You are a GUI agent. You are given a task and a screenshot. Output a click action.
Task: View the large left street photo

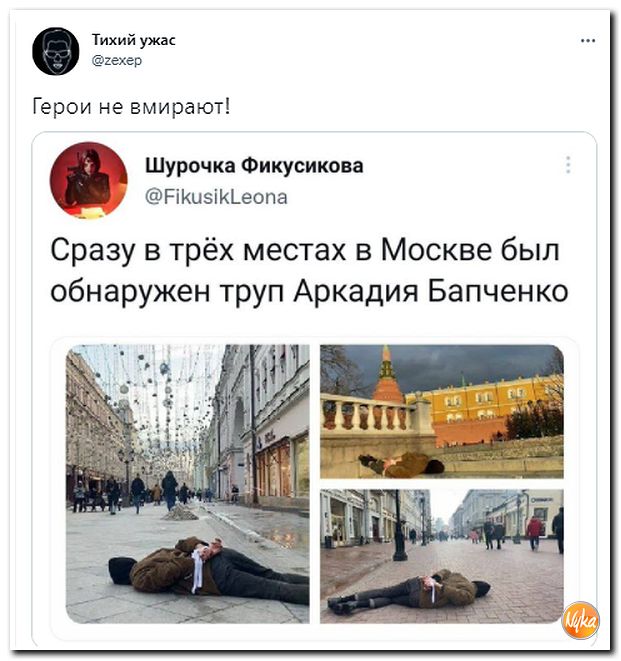188,484
